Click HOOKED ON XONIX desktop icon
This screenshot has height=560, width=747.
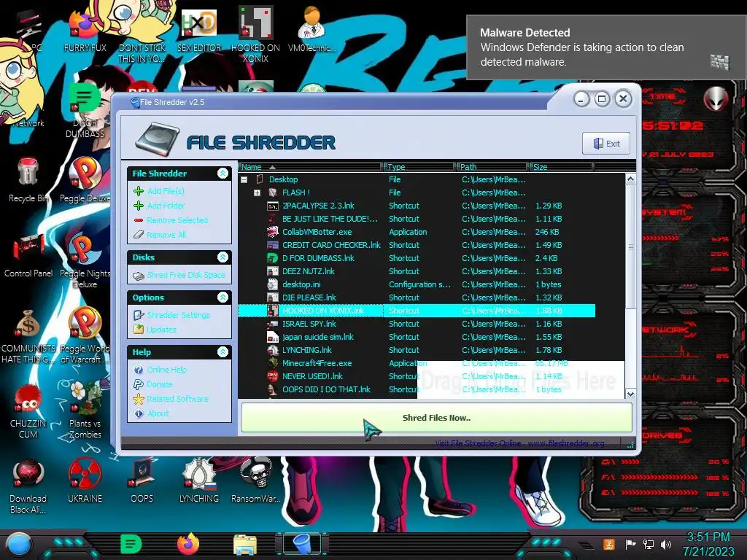click(x=256, y=35)
